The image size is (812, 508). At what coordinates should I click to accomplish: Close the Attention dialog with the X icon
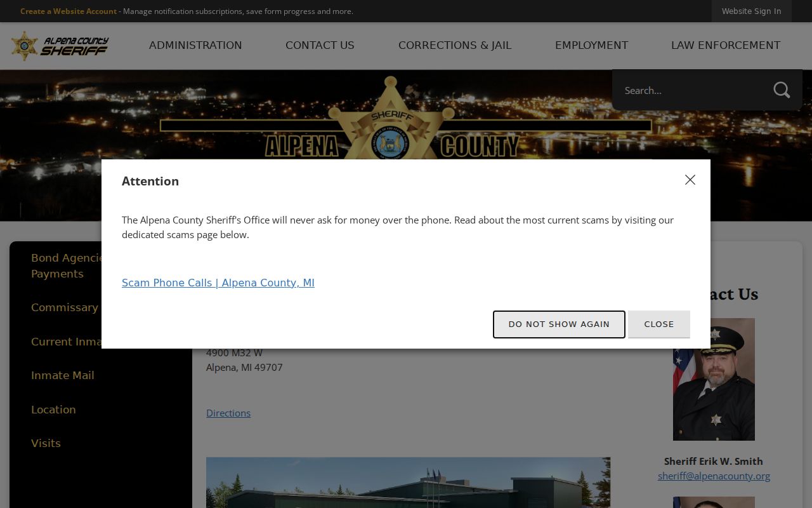(x=690, y=180)
